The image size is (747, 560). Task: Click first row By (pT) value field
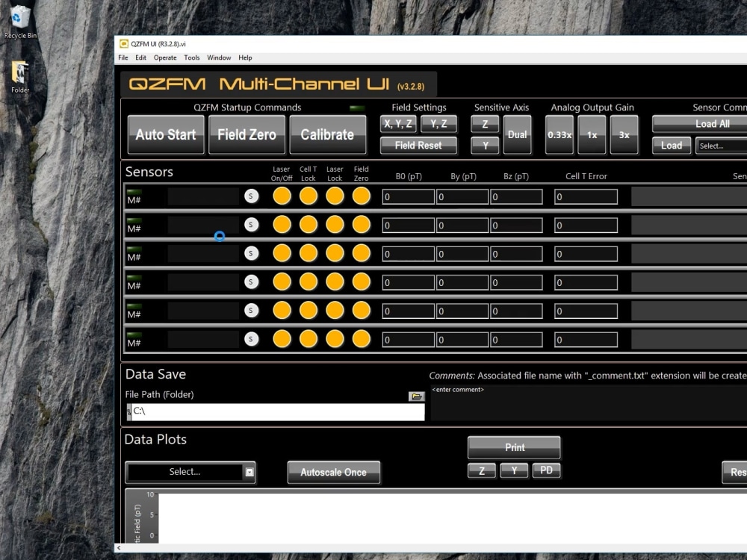point(462,196)
